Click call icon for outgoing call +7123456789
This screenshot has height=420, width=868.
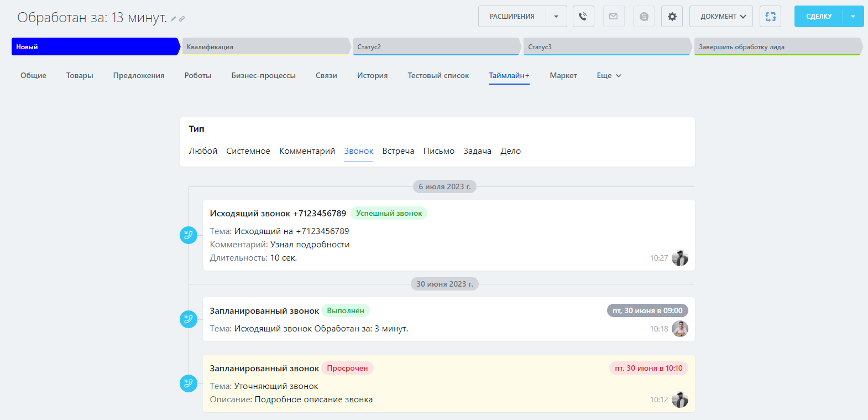pyautogui.click(x=189, y=235)
